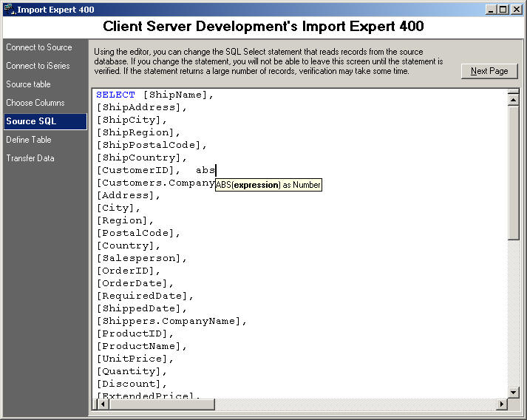Click the [Region] line
Screen dimensions: 527x420
[125, 221]
